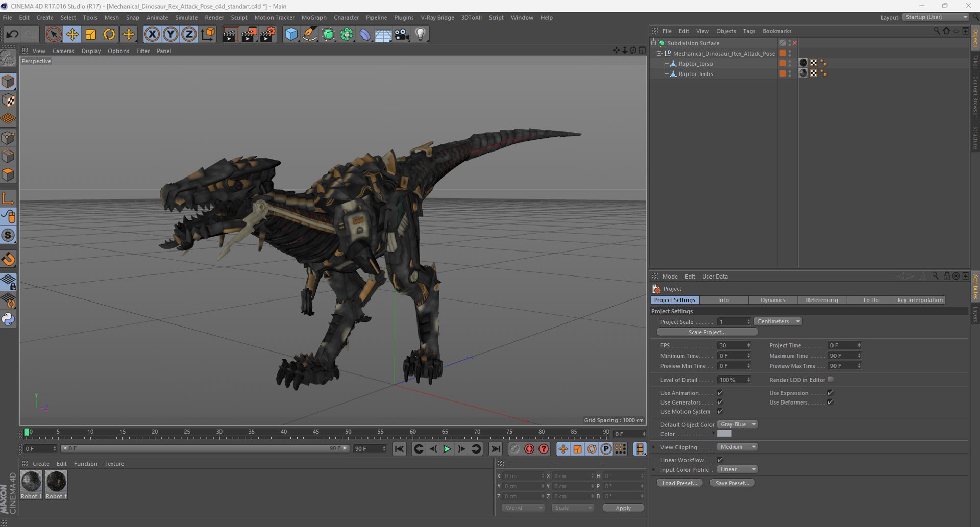Add a light object
Screen dimensions: 980x527
coord(420,34)
